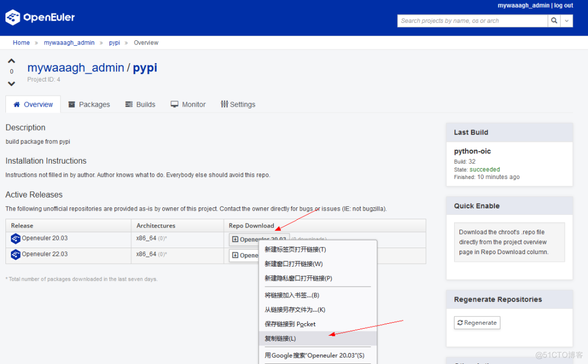Image resolution: width=588 pixels, height=364 pixels.
Task: Switch to the Packages tab
Action: tap(94, 104)
